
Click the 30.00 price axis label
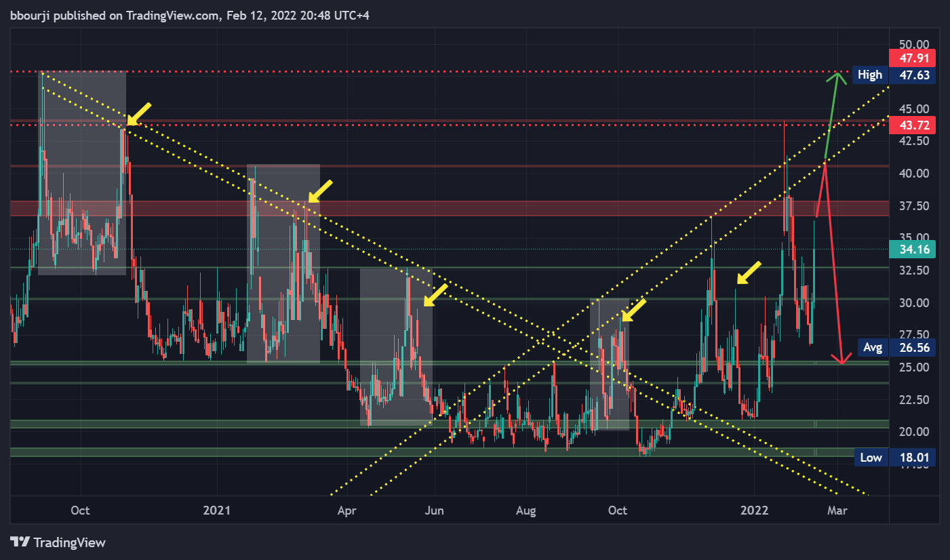[x=913, y=302]
